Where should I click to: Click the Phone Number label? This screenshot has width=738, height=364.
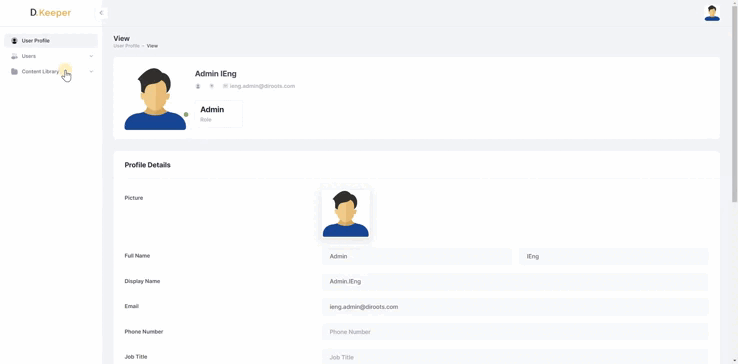click(x=144, y=332)
